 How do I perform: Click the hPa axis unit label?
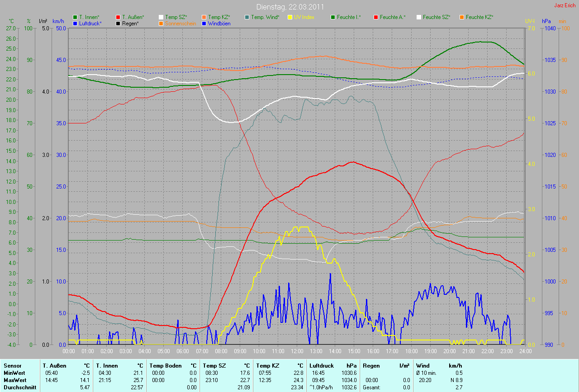point(546,21)
